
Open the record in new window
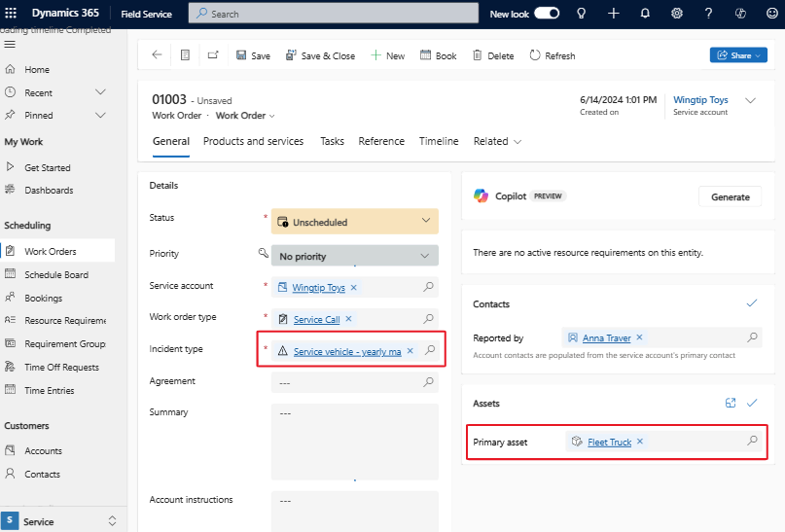tap(213, 55)
